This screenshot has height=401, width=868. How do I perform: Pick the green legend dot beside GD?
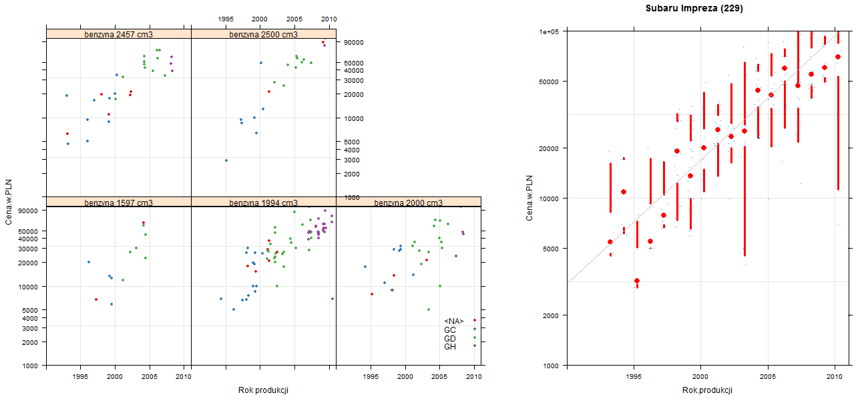474,338
